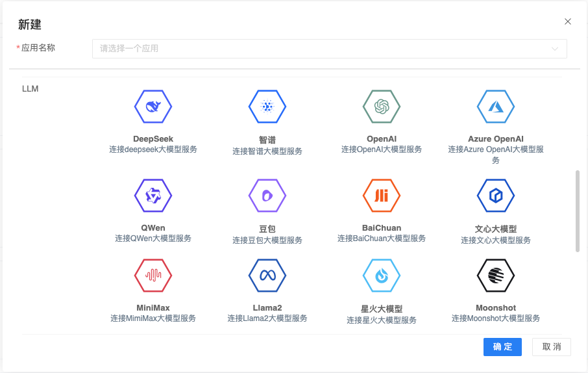This screenshot has height=373, width=588.
Task: Click the text 连接文心大模型服务
Action: [496, 240]
